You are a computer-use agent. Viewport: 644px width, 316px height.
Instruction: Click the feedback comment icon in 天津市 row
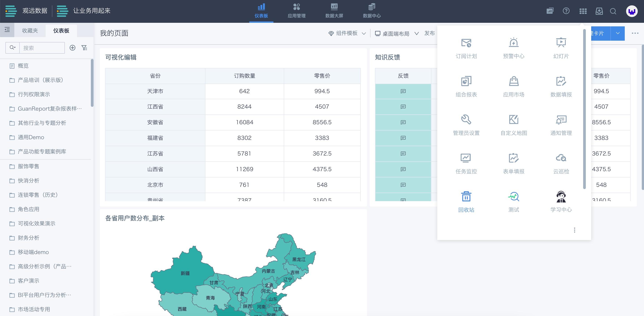tap(403, 91)
